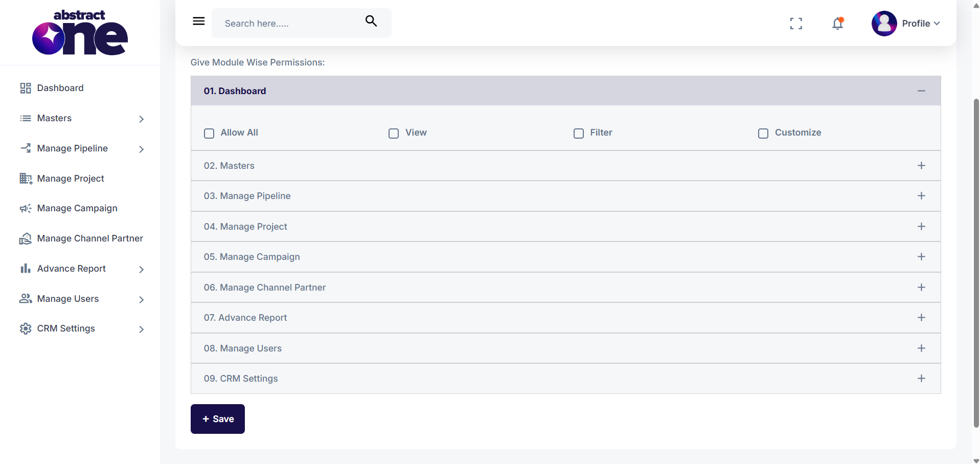Enable the Customize permission checkbox
Screen dimensions: 980x464
[x=763, y=134]
